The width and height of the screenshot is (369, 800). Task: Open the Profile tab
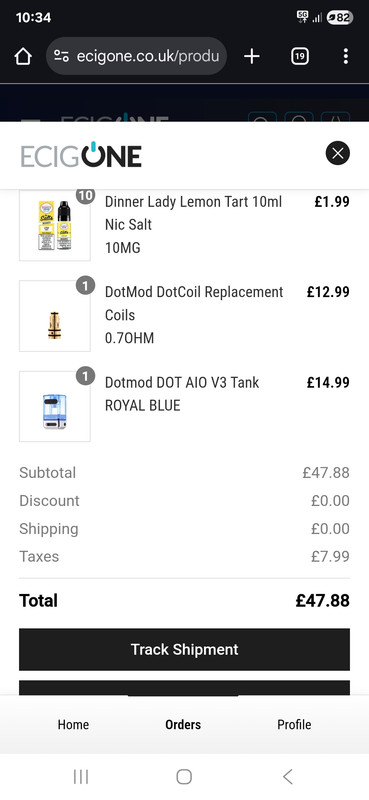[294, 724]
